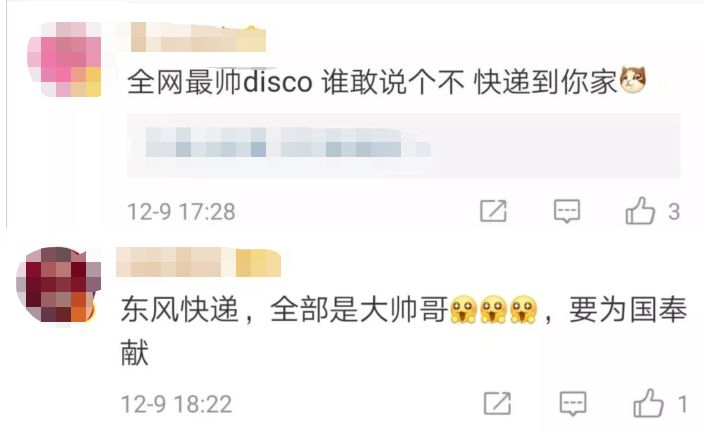Click the 12-9 17:28 timestamp
The height and width of the screenshot is (440, 704).
point(181,211)
